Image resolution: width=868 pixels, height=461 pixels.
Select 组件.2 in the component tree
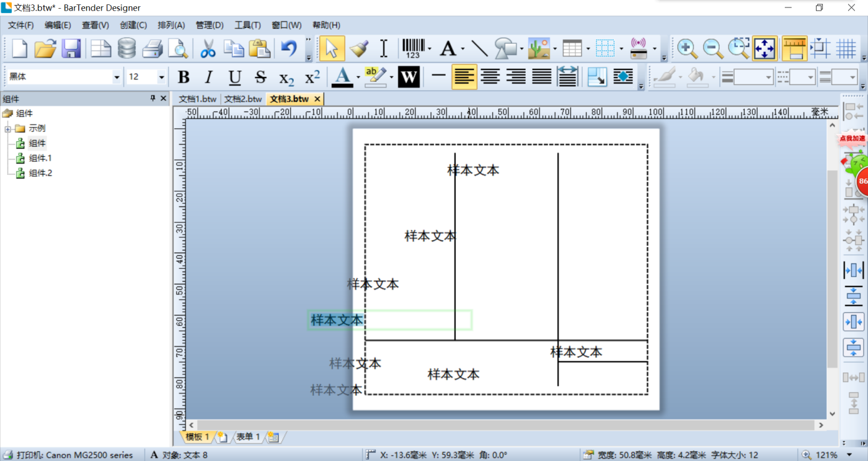[40, 173]
